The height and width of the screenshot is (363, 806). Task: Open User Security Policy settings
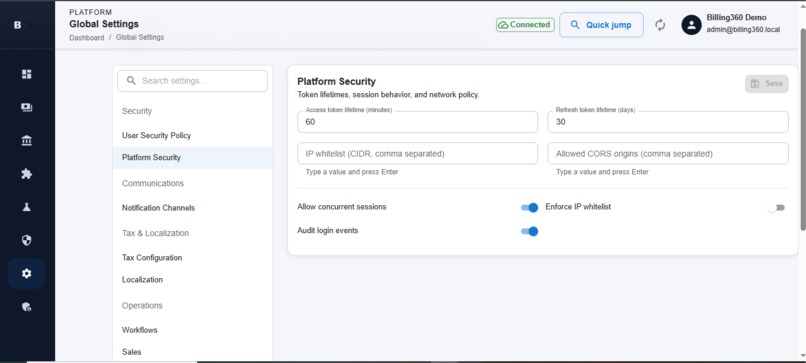(192, 136)
